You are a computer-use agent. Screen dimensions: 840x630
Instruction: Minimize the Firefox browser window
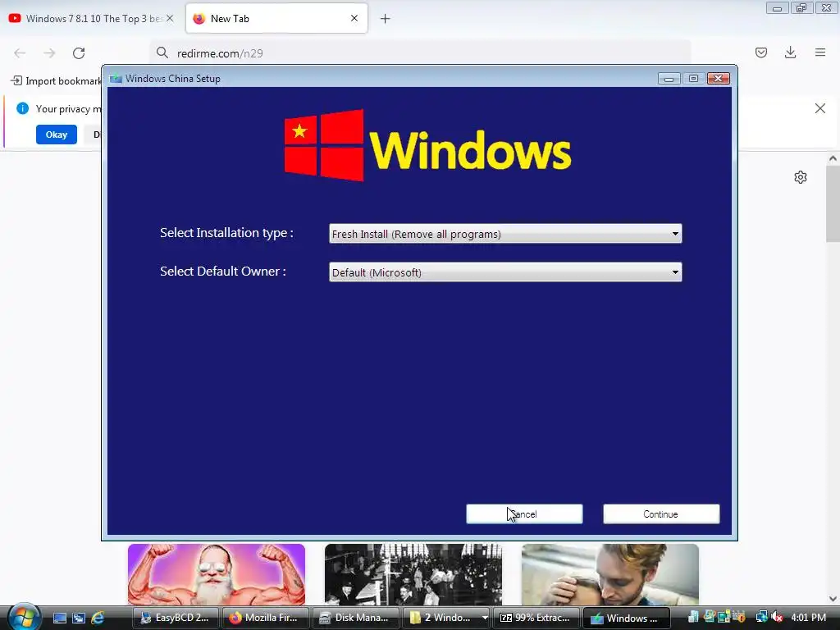[777, 8]
